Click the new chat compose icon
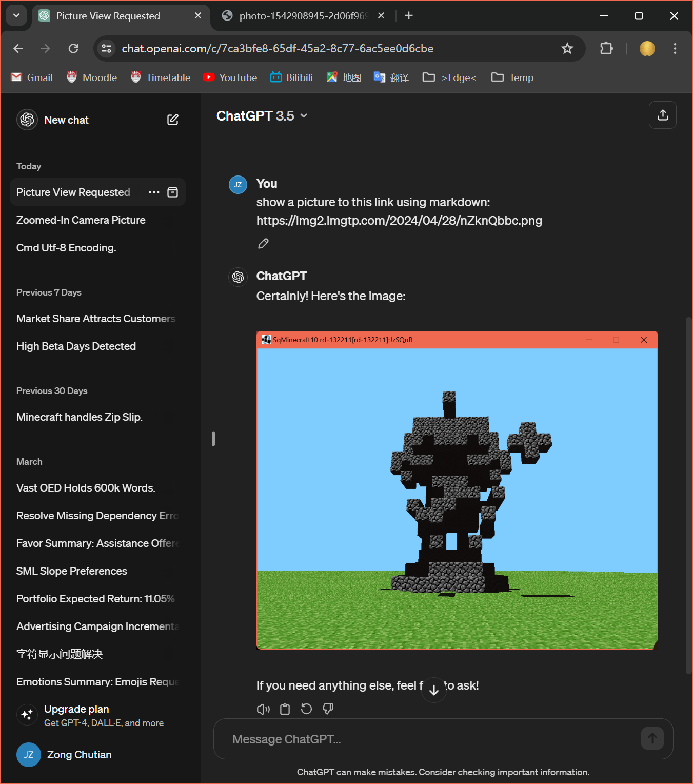Viewport: 693px width, 784px height. coord(173,120)
